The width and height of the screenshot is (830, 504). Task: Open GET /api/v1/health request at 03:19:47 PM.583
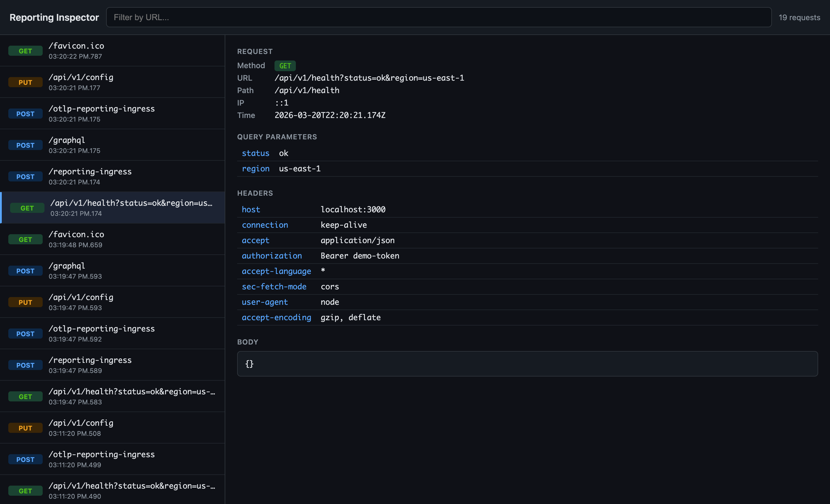[112, 396]
